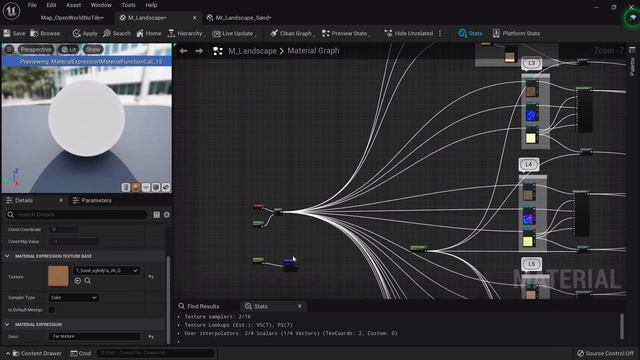This screenshot has height=360, width=640.
Task: Toggle Preview State in the toolbar
Action: [346, 33]
